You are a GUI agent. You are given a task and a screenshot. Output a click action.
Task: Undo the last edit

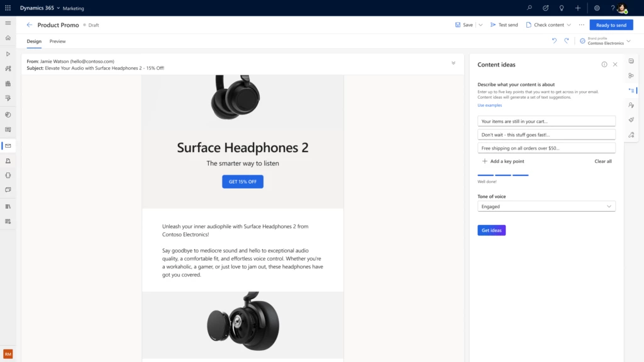point(554,40)
